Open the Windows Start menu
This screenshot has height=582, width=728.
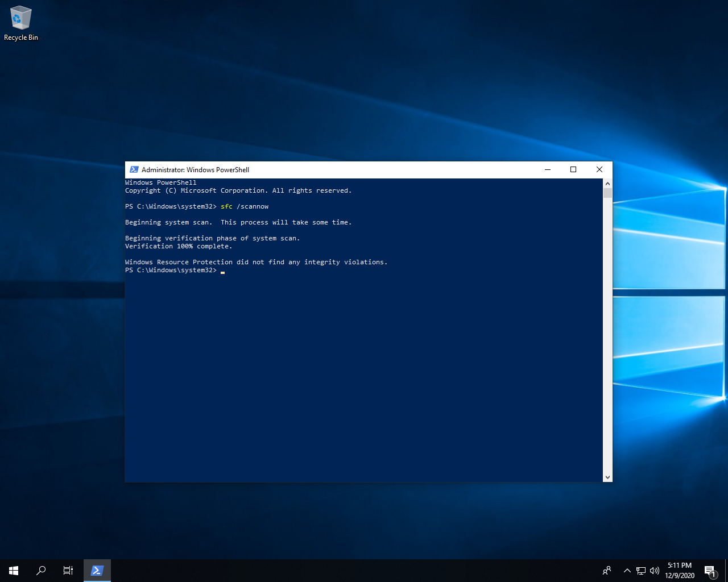(x=14, y=571)
